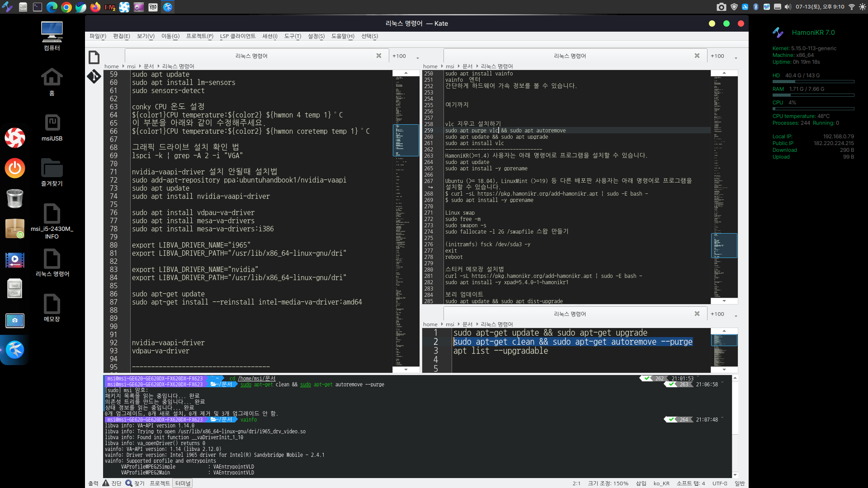The width and height of the screenshot is (868, 488).
Task: Open the Git panel icon in Kate sidebar
Action: pyautogui.click(x=94, y=76)
